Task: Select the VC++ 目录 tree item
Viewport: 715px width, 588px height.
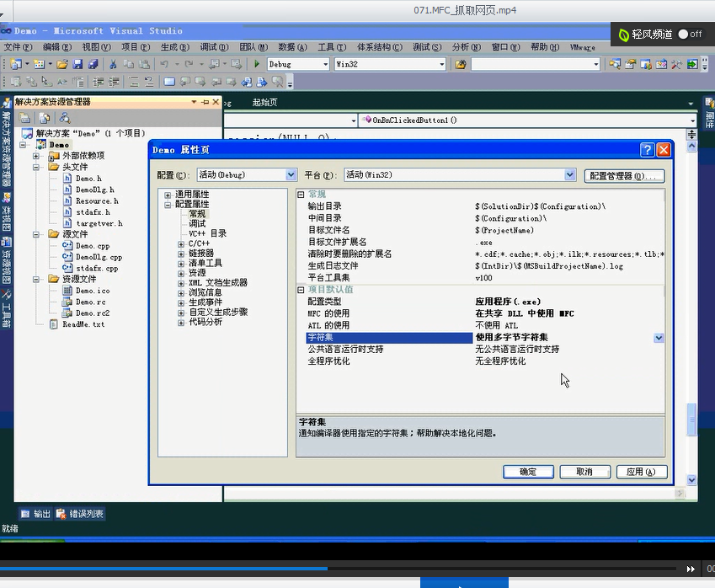Action: coord(207,233)
